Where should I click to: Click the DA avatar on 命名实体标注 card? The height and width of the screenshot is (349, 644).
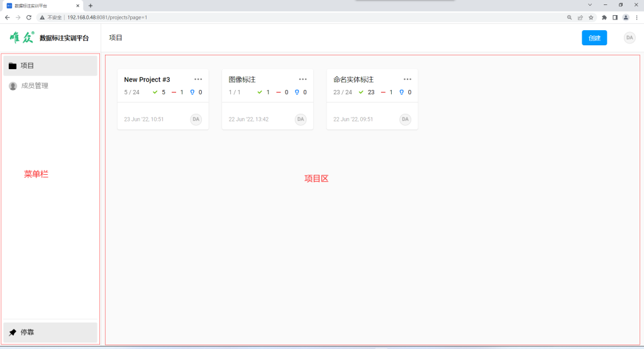coord(405,119)
